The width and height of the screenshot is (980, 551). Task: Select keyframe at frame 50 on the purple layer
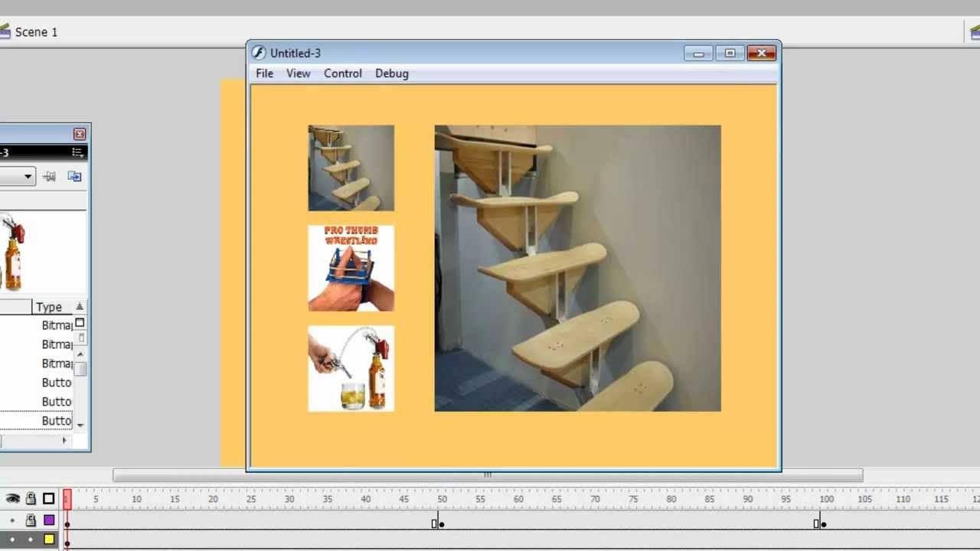(x=442, y=523)
